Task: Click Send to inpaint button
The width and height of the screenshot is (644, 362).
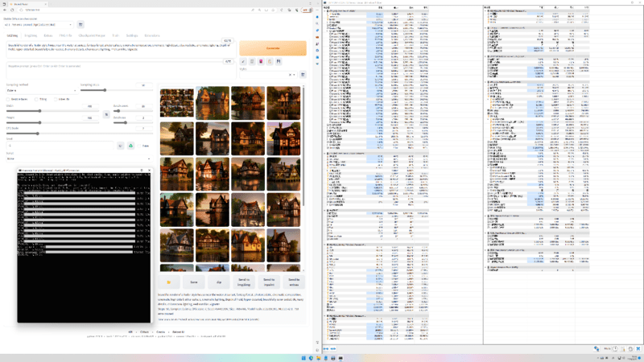Action: 269,282
